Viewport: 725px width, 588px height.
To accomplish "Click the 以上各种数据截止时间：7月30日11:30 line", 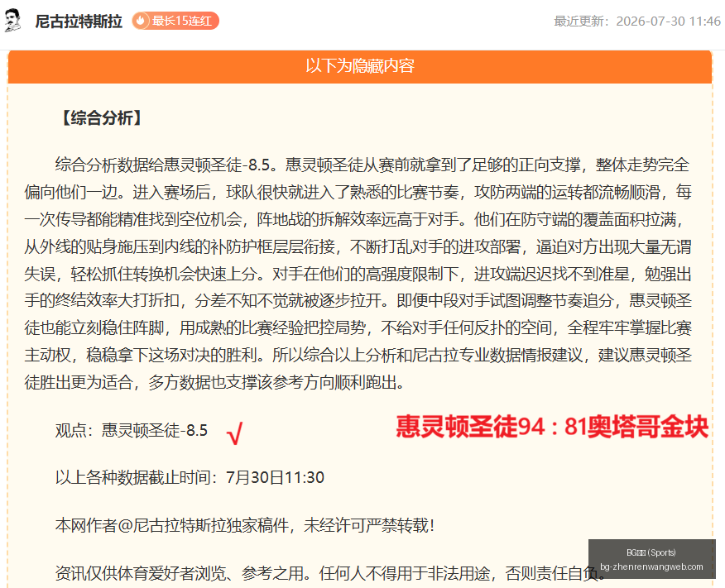I will [190, 478].
